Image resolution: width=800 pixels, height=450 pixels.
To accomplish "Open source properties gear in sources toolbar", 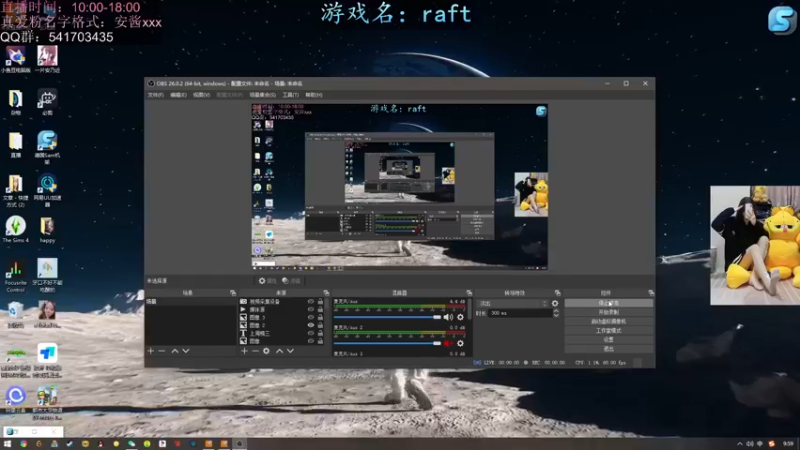I will [266, 351].
